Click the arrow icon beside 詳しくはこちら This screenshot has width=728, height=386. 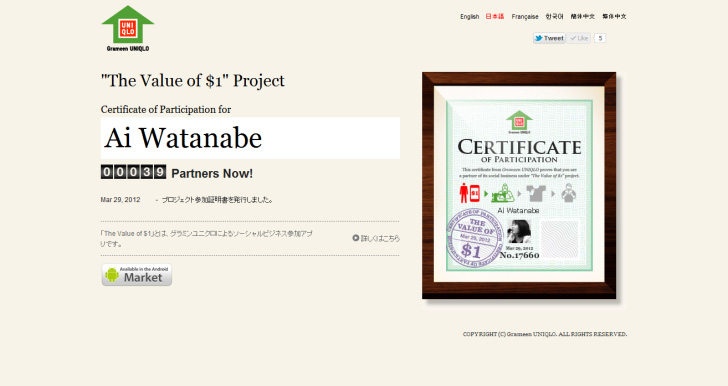tap(356, 238)
